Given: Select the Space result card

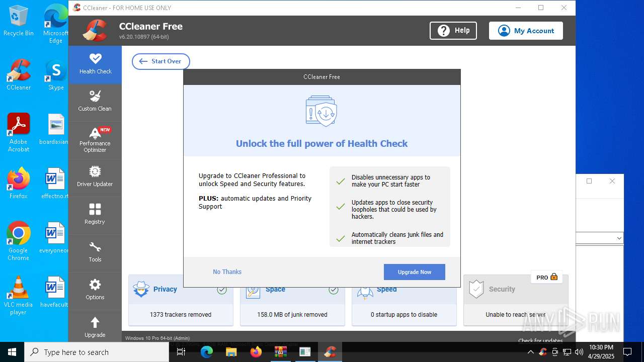Looking at the screenshot, I should point(292,300).
